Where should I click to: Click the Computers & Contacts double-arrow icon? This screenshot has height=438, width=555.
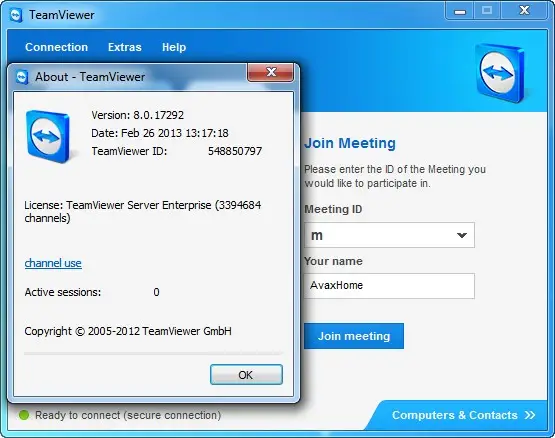click(530, 415)
